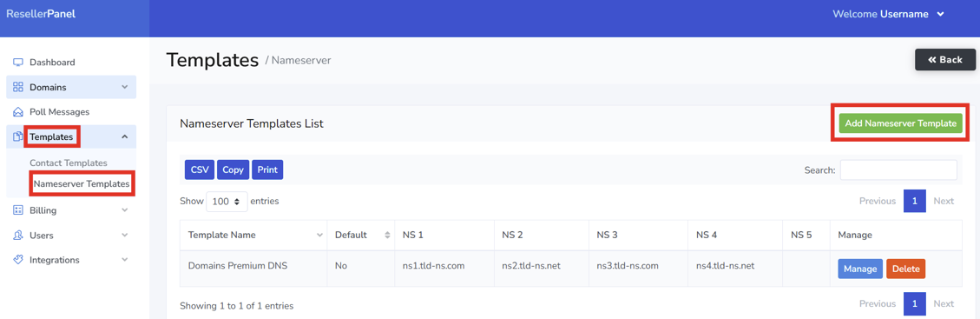
Task: Click the Billing sidebar label
Action: coord(43,210)
